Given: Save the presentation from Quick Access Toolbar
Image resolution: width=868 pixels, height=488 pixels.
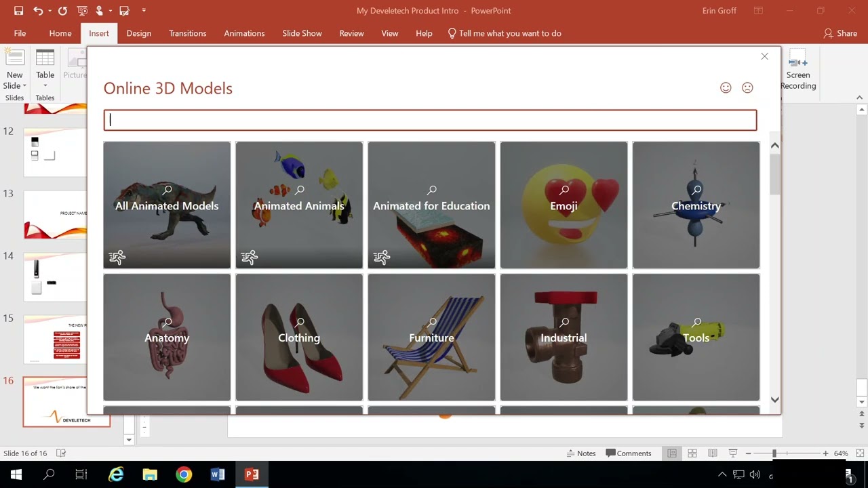Looking at the screenshot, I should (x=18, y=11).
